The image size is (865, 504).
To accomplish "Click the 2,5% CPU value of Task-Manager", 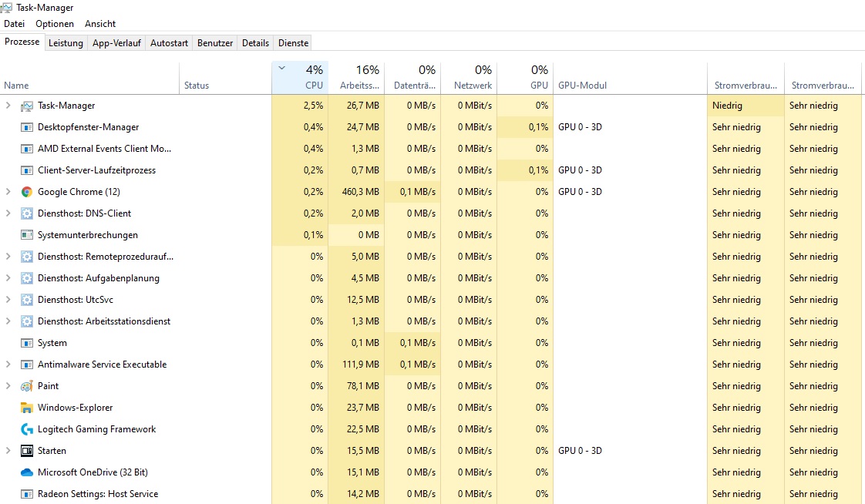I will (x=313, y=106).
